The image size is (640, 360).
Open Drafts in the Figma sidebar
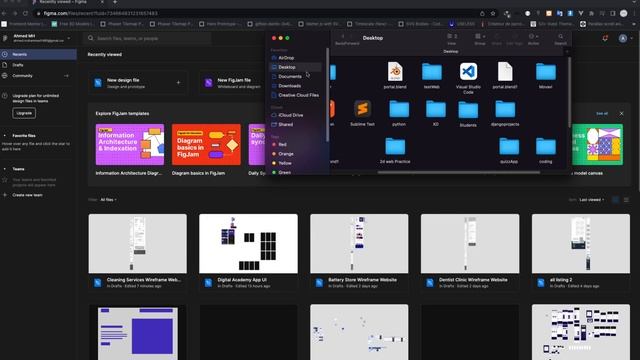(x=38, y=65)
